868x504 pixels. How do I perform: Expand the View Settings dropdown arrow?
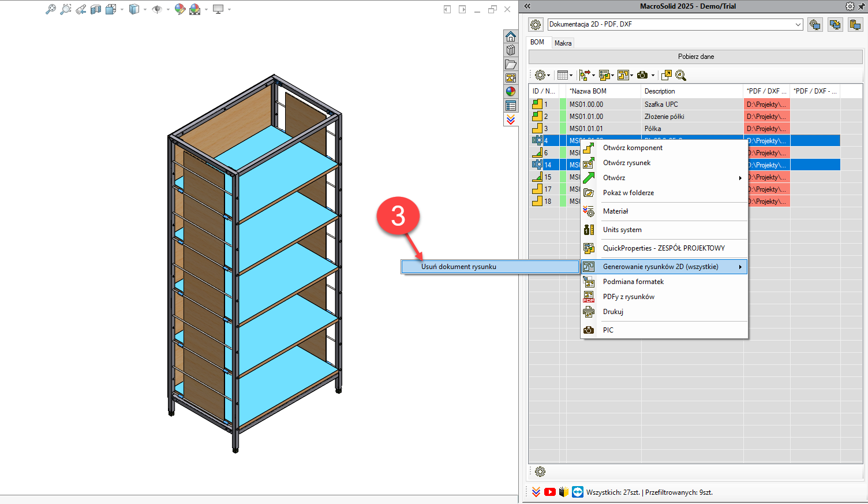(x=229, y=10)
